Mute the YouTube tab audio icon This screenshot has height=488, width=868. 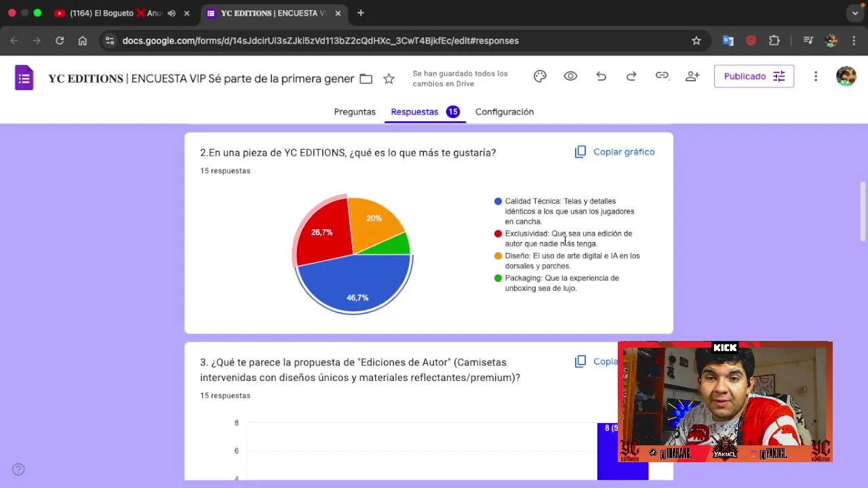pos(172,13)
